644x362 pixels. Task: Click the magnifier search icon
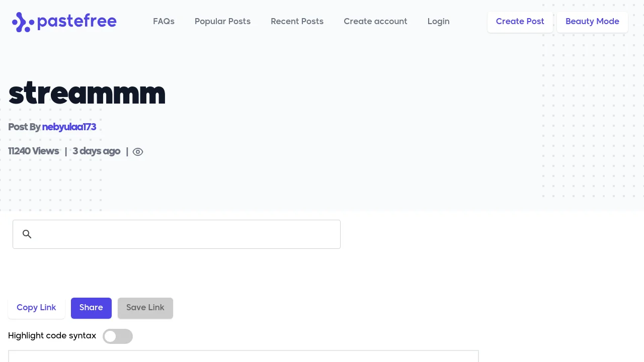[27, 234]
